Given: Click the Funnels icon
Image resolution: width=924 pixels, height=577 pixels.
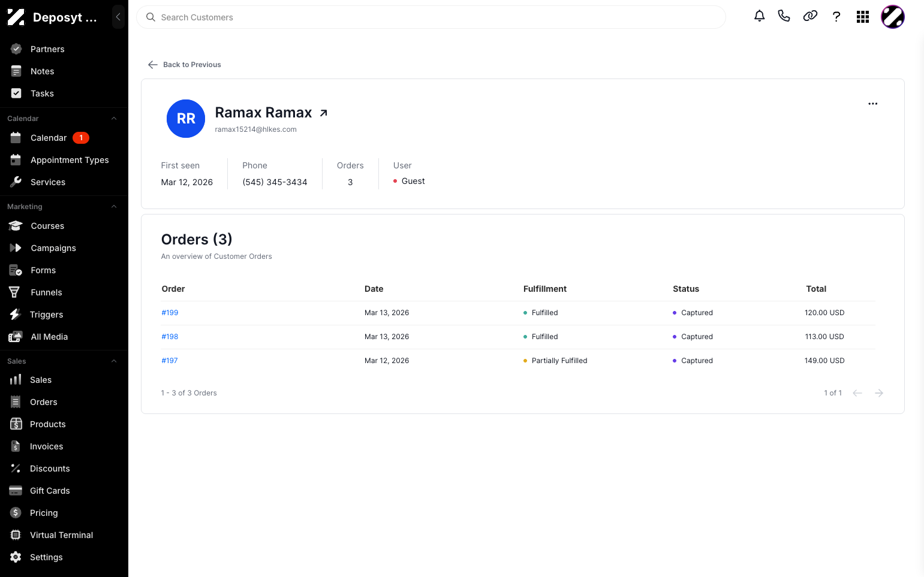Looking at the screenshot, I should [x=14, y=292].
